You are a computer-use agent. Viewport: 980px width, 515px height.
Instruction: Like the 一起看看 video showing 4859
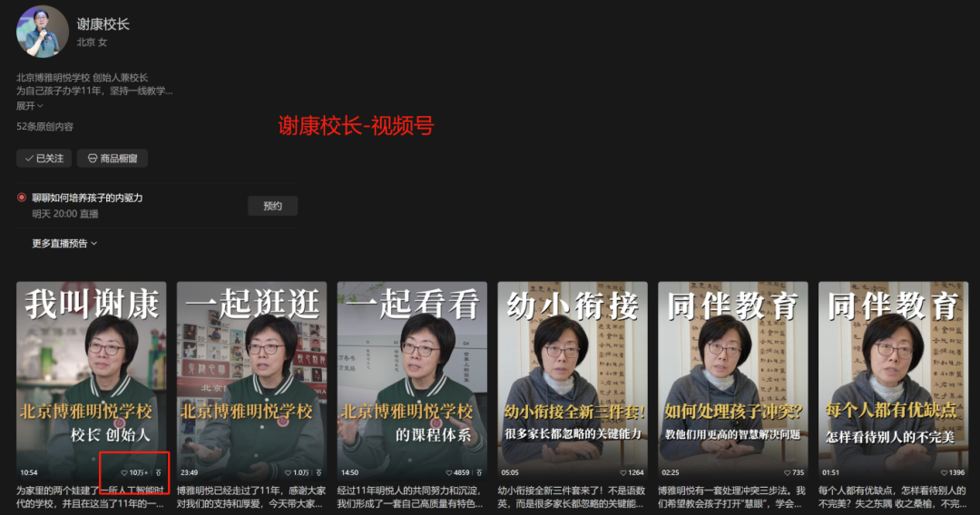447,472
